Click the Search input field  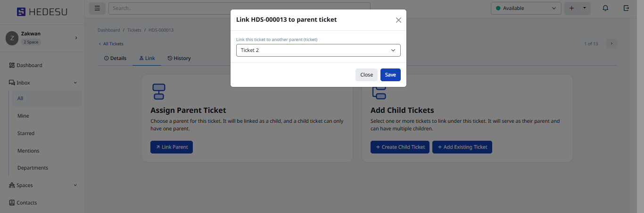[239, 8]
